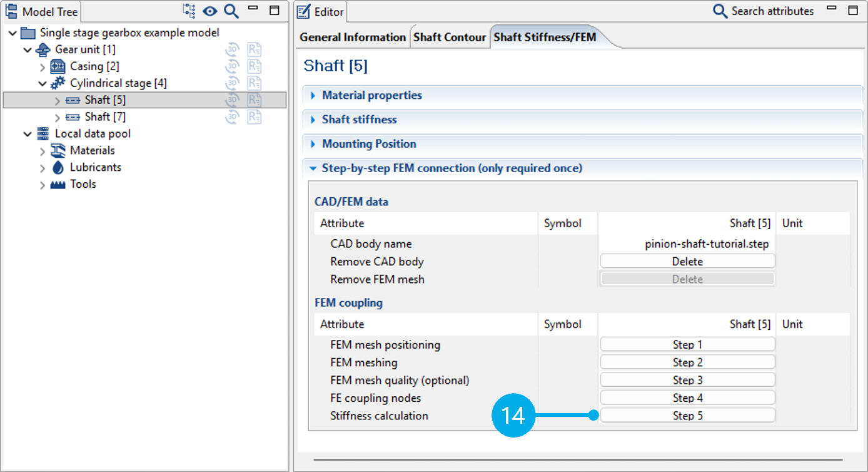Viewport: 868px width, 472px height.
Task: Click the tree structure icon in Model Tree toolbar
Action: tap(189, 11)
